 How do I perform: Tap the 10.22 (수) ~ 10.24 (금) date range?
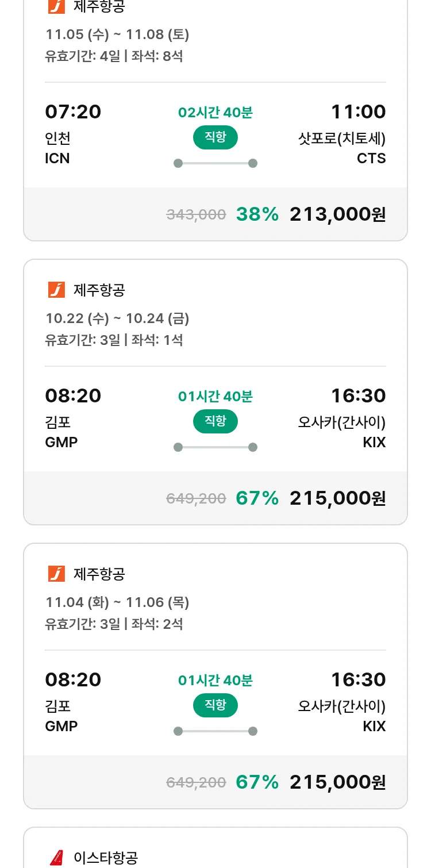[x=117, y=318]
